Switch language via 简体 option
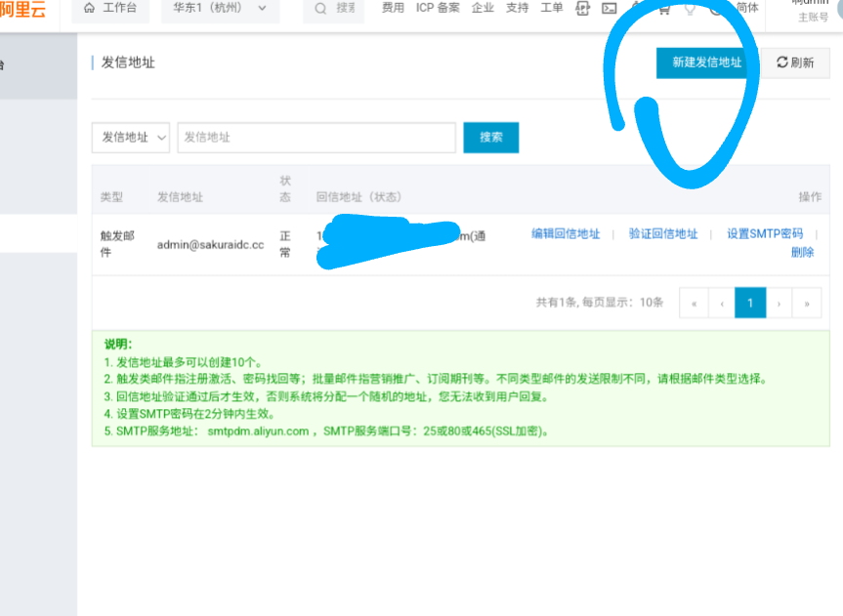Screen dimensions: 843x616 pos(747,8)
